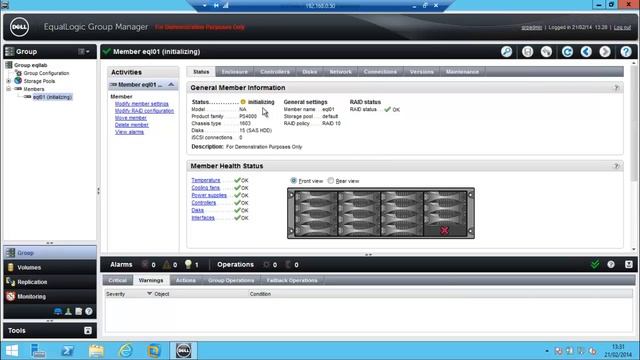Show hidden system tray icons arrow
The image size is (640, 360).
547,351
